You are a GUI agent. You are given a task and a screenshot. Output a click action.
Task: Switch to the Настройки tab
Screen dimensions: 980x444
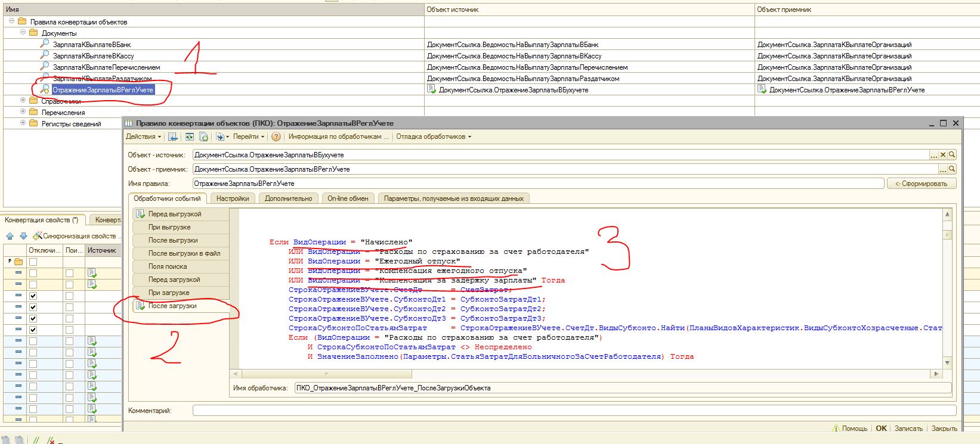pos(233,198)
